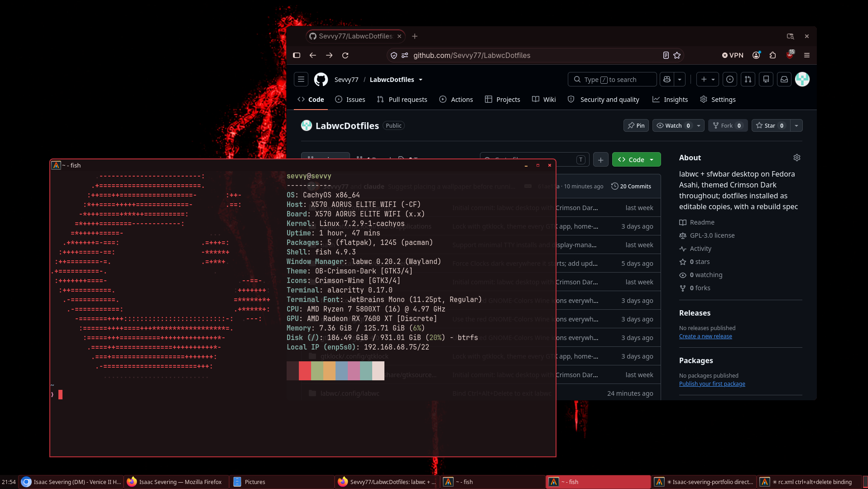
Task: Click the red swatch in fastfetch palette
Action: click(x=305, y=371)
